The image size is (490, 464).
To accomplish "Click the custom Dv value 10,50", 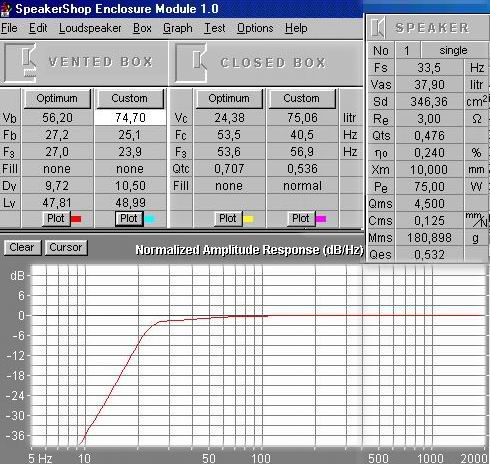I will pos(130,186).
